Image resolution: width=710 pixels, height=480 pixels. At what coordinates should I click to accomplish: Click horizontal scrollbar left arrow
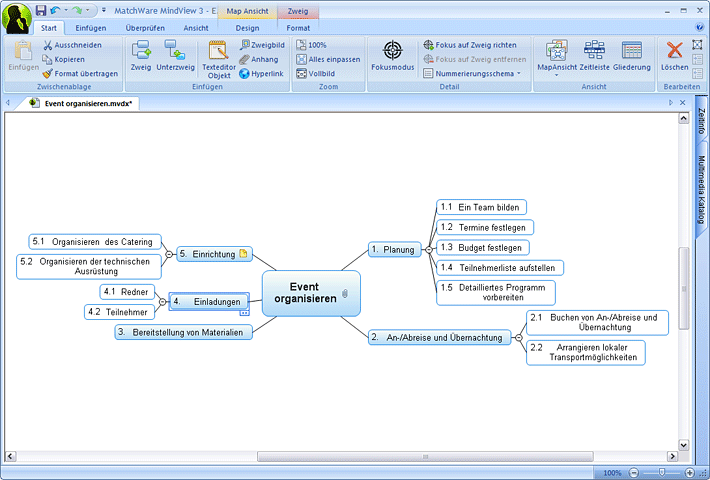click(10, 456)
